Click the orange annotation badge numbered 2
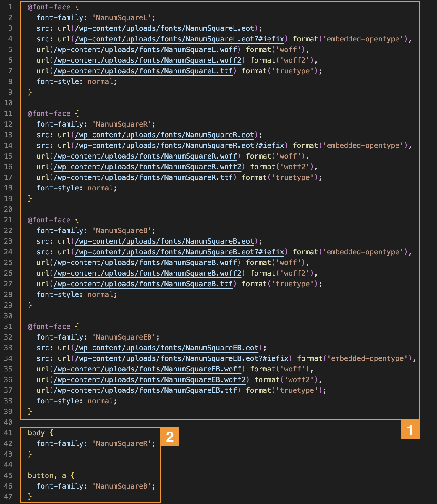This screenshot has width=437, height=504. pyautogui.click(x=170, y=437)
